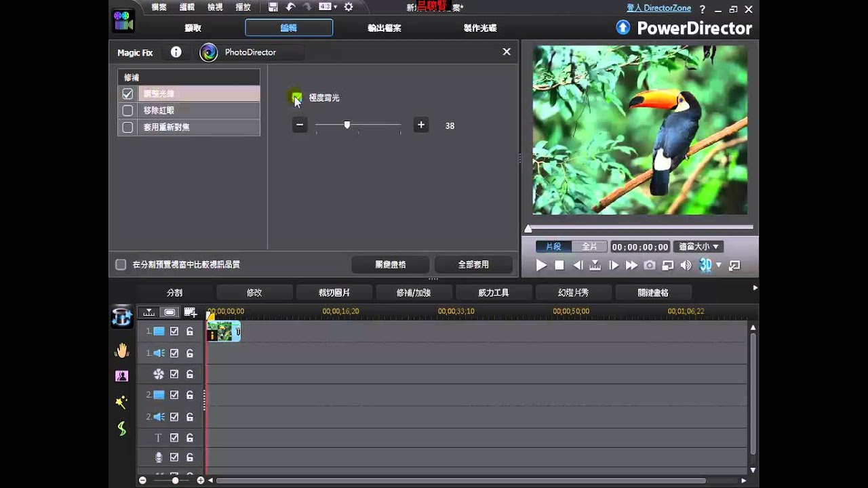Switch to the 擷取 capture tab
The width and height of the screenshot is (868, 488).
point(193,28)
